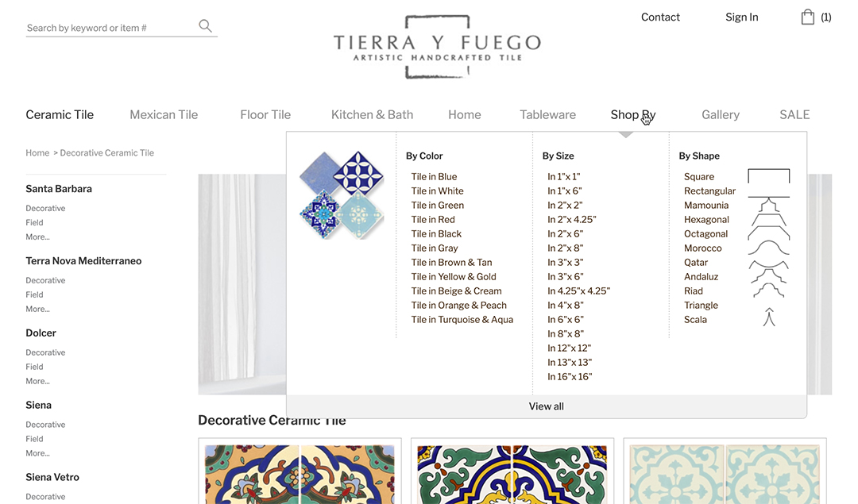Select the Square shape outline icon
Viewport: 858px width, 504px height.
coord(769,176)
